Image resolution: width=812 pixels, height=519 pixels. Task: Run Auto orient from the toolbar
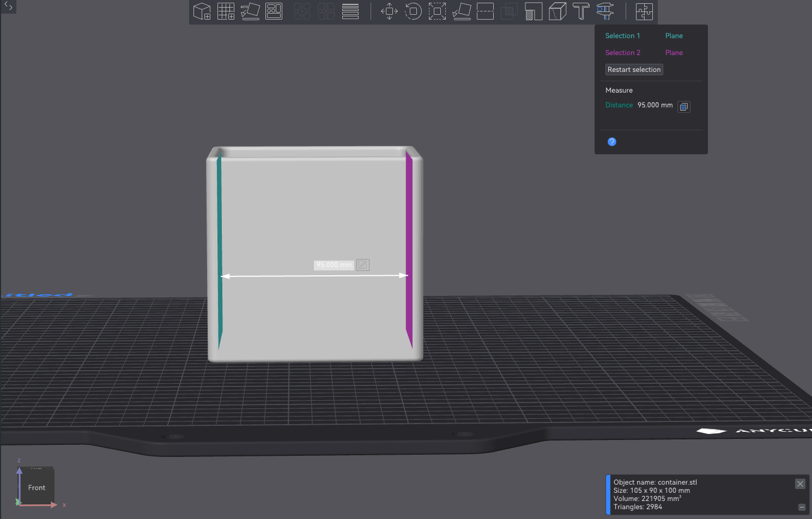pos(250,11)
